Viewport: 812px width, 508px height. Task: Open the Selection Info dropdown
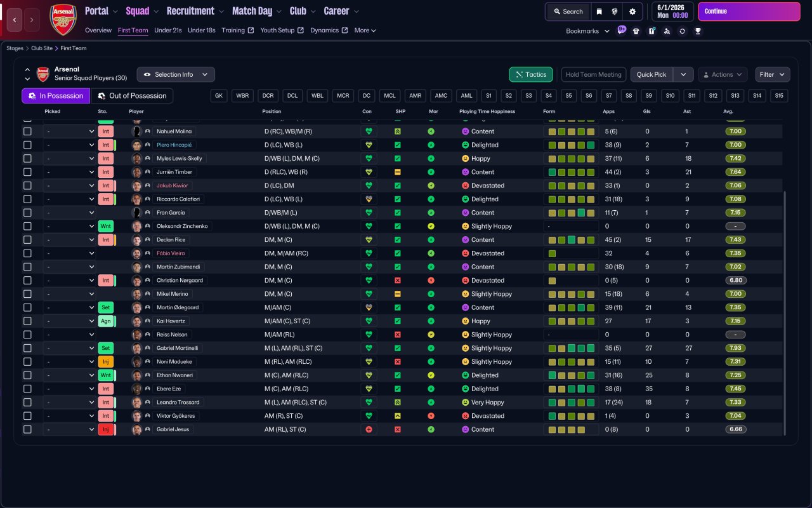point(176,74)
